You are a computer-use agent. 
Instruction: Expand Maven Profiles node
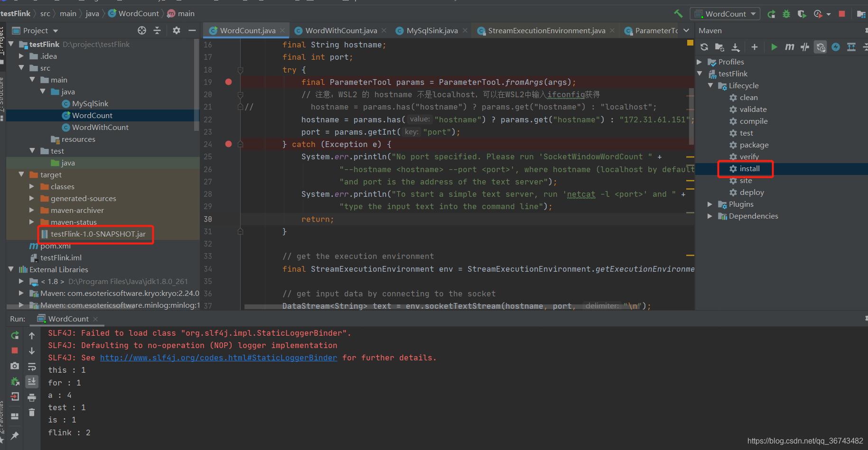point(700,62)
